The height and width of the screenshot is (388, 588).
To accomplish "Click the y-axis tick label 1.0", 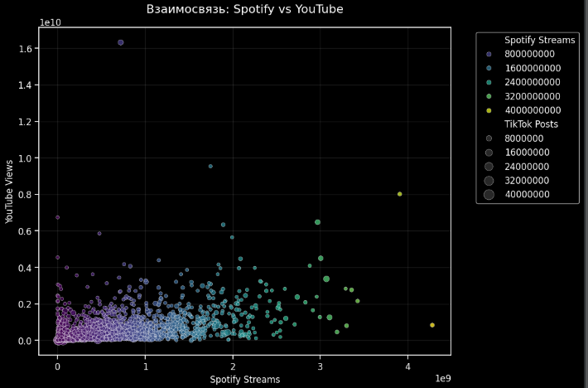I will click(25, 158).
